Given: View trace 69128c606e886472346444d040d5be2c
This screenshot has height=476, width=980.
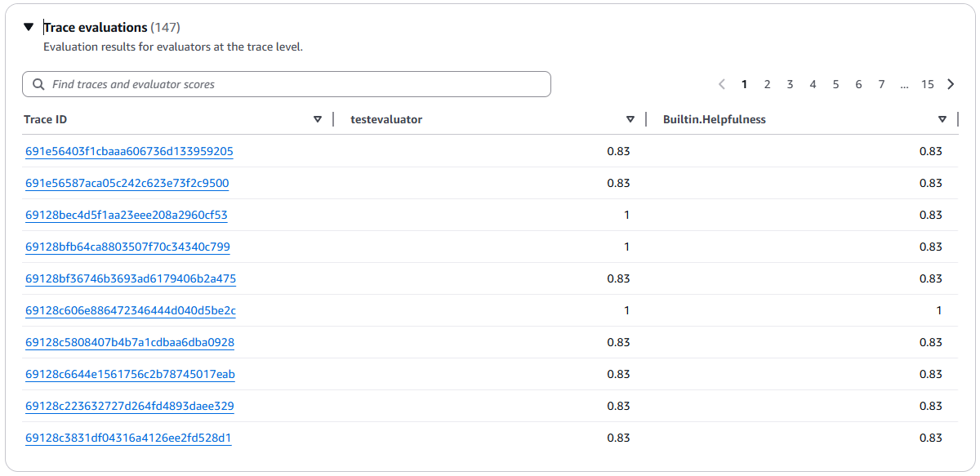Looking at the screenshot, I should click(x=131, y=310).
